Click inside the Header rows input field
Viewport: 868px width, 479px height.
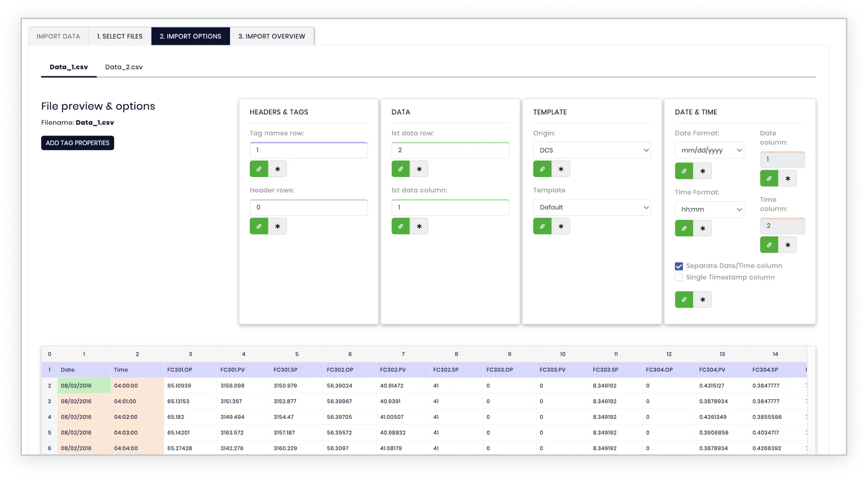click(309, 207)
